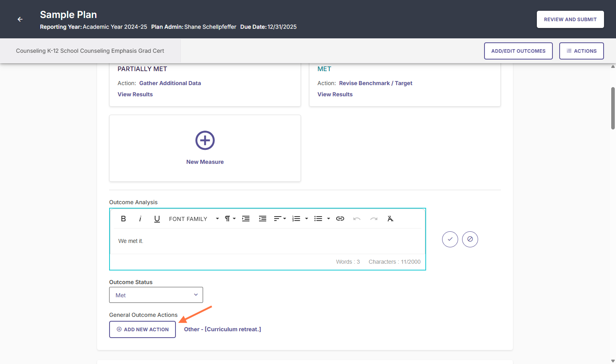The width and height of the screenshot is (616, 364).
Task: Click the New Measure label
Action: click(205, 162)
